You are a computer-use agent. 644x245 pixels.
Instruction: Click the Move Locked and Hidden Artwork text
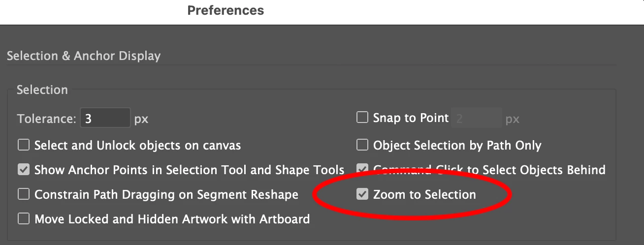172,219
